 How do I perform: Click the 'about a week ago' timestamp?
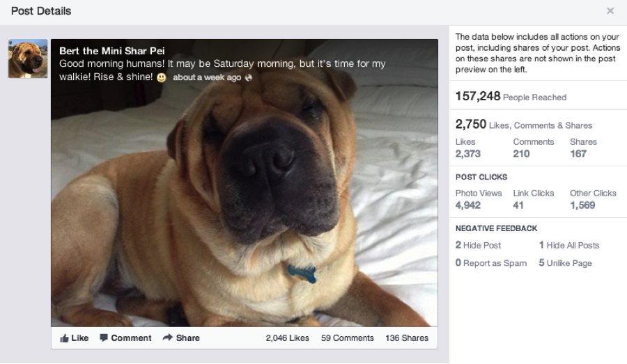pos(207,77)
